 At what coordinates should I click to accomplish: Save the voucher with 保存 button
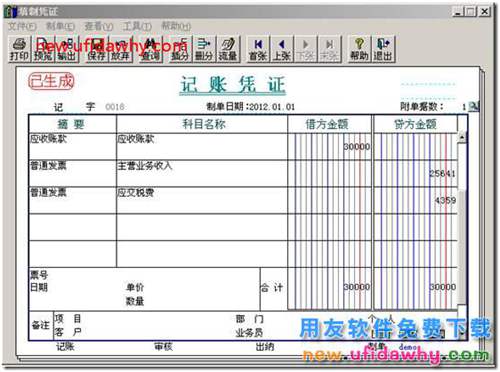[x=97, y=49]
